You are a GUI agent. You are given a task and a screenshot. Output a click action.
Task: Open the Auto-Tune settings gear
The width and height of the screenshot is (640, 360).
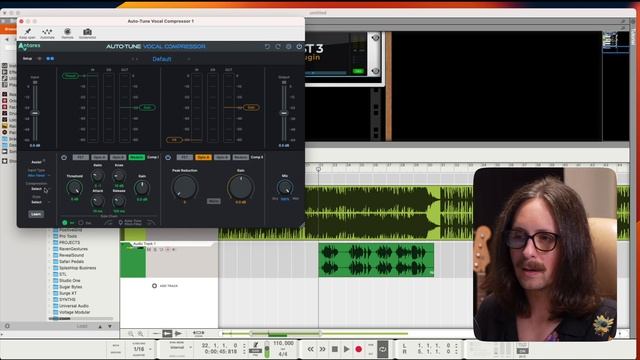(289, 47)
